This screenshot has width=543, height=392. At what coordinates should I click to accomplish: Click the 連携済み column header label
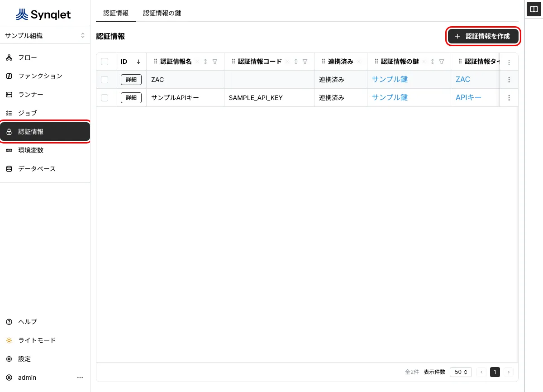click(x=341, y=62)
